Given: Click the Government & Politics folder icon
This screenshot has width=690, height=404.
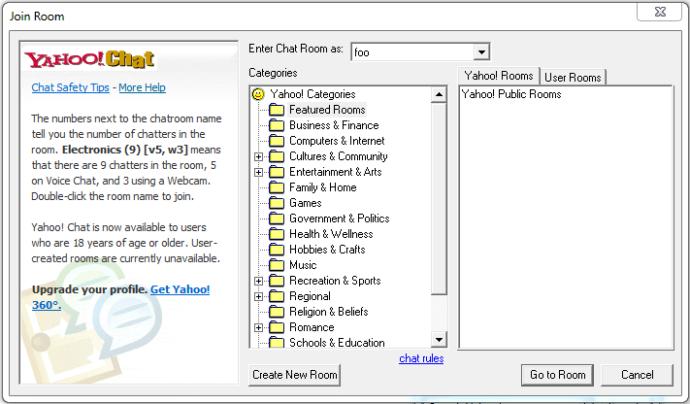Looking at the screenshot, I should (276, 219).
